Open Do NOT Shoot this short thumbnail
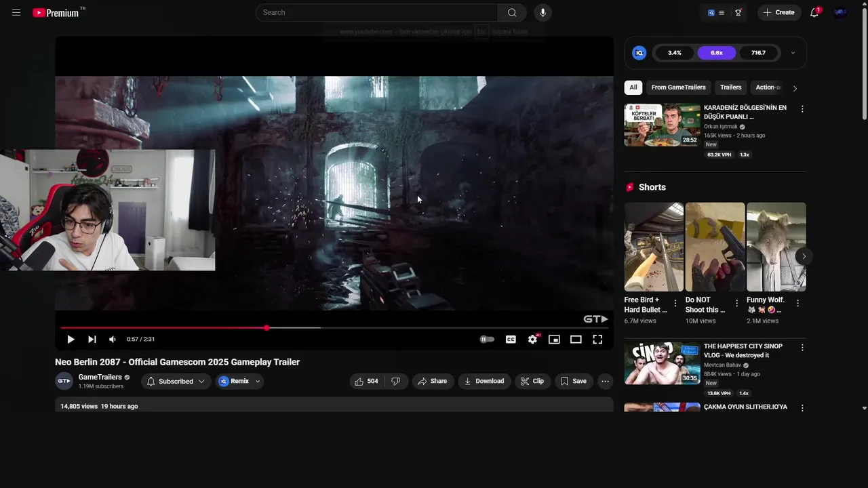The image size is (868, 488). [x=715, y=247]
